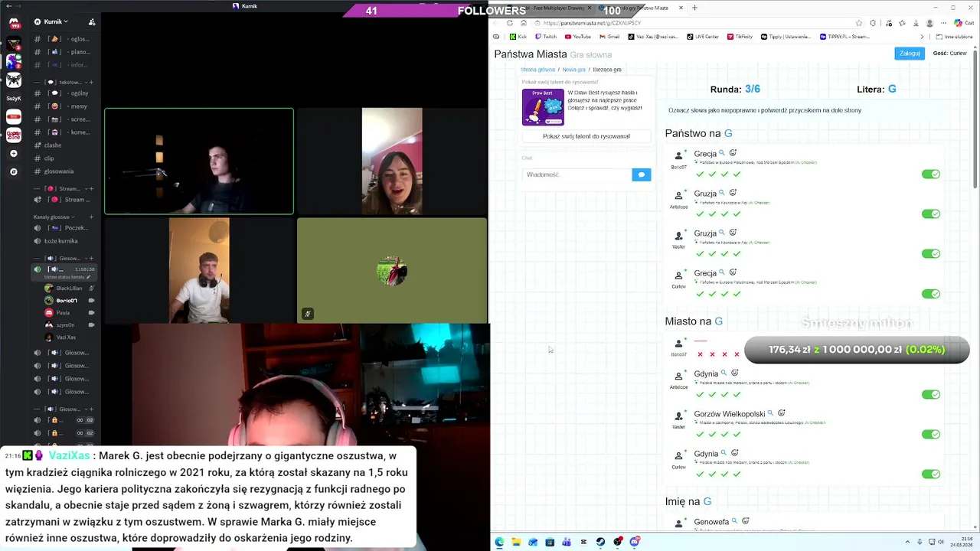980x551 pixels.
Task: Open Discord server discovery compass icon
Action: click(x=14, y=171)
